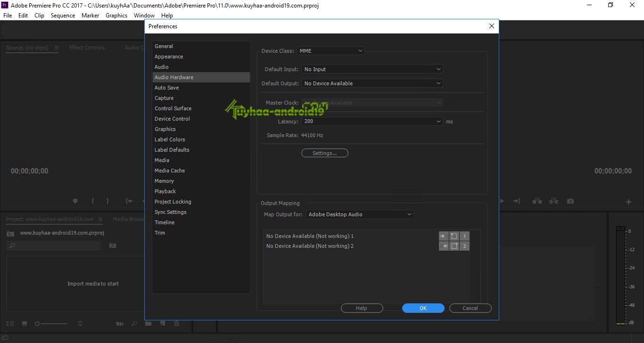The height and width of the screenshot is (343, 644).
Task: Confirm preferences with the OK button
Action: pyautogui.click(x=423, y=308)
